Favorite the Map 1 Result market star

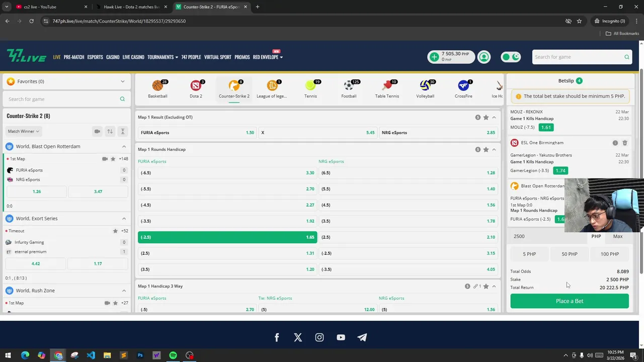[x=486, y=117]
